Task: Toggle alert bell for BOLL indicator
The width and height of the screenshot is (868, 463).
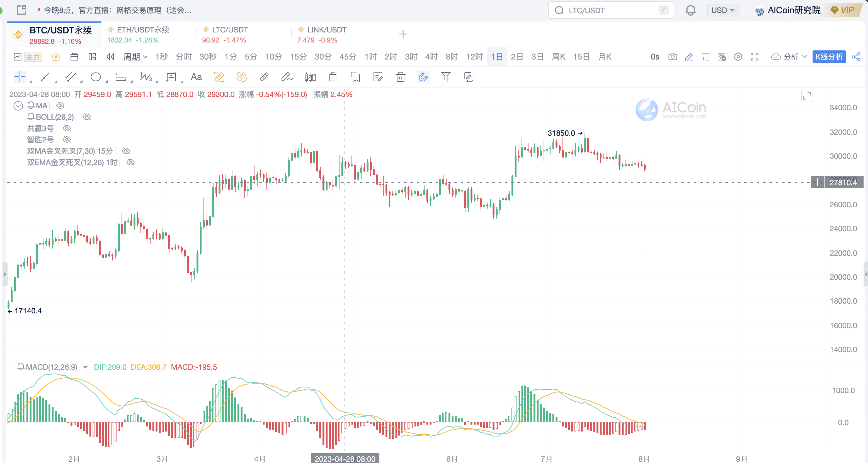Action: (x=31, y=117)
